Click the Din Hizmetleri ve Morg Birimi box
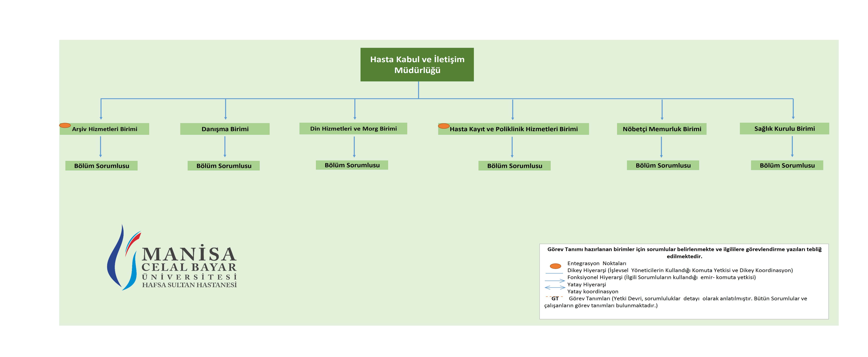 353,129
